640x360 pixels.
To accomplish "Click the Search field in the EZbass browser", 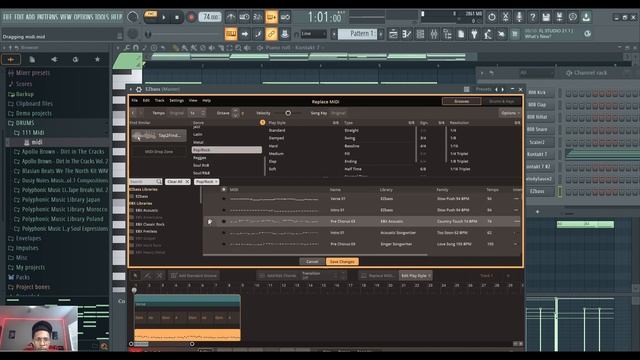I will 145,182.
